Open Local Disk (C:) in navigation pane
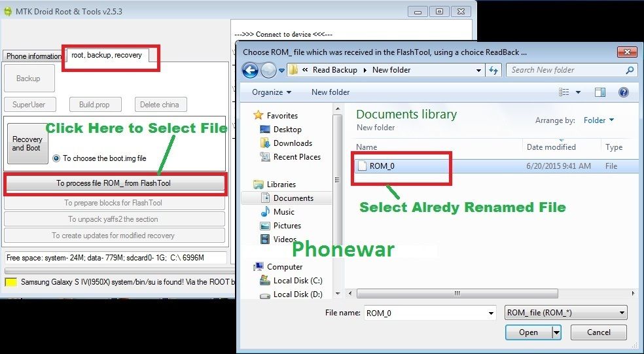The width and height of the screenshot is (644, 354). pyautogui.click(x=298, y=281)
